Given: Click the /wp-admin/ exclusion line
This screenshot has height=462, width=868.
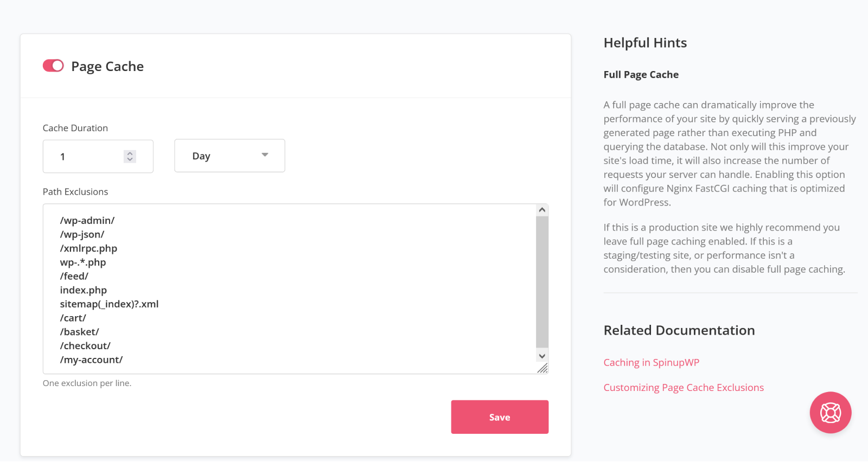Looking at the screenshot, I should [x=87, y=220].
